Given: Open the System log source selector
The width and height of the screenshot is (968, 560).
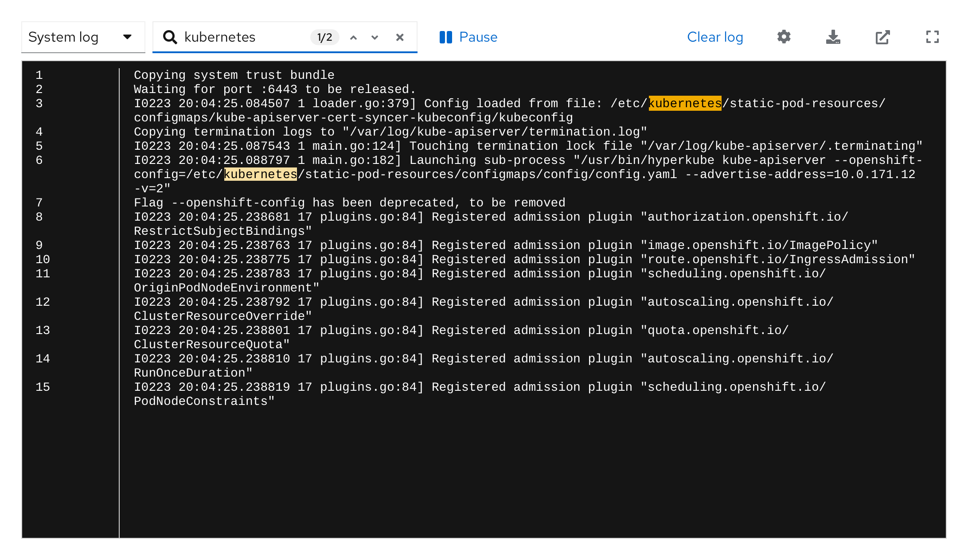Looking at the screenshot, I should point(82,37).
